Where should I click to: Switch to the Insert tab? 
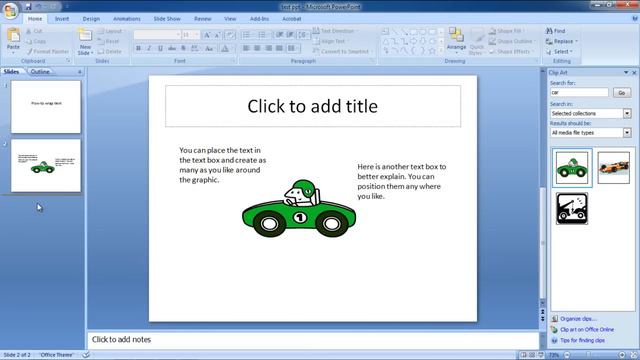[x=62, y=19]
